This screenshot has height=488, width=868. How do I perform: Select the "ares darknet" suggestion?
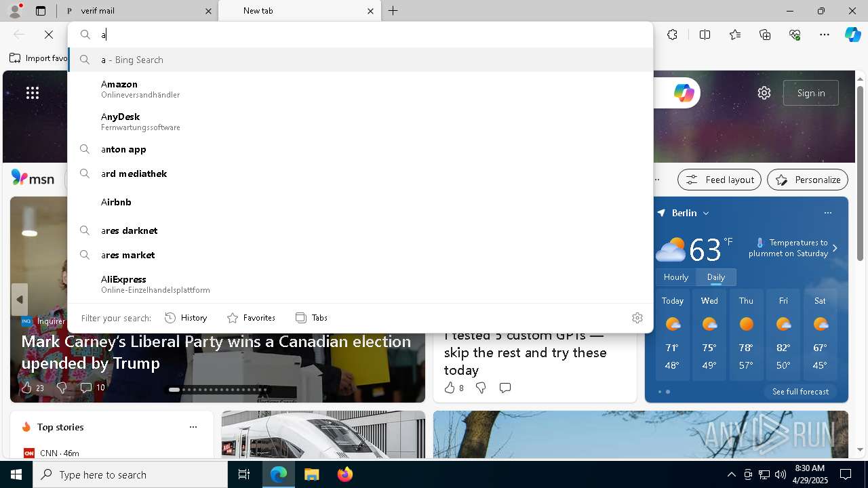[x=360, y=230]
